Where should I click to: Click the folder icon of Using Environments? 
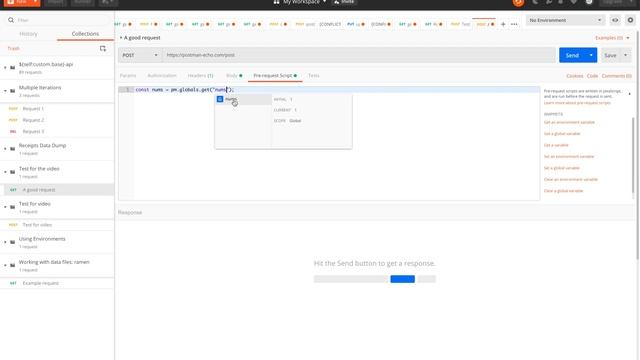pos(13,242)
